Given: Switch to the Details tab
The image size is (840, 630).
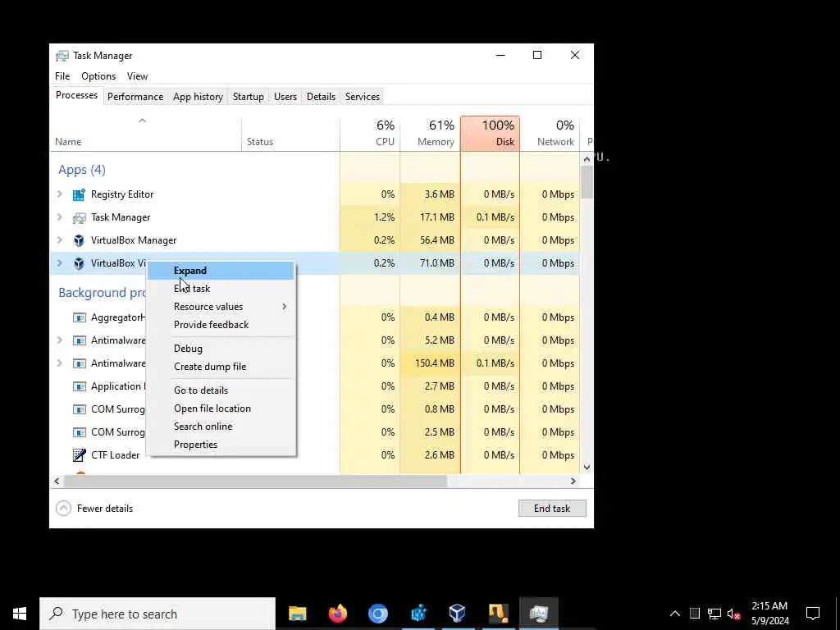Looking at the screenshot, I should [x=321, y=97].
